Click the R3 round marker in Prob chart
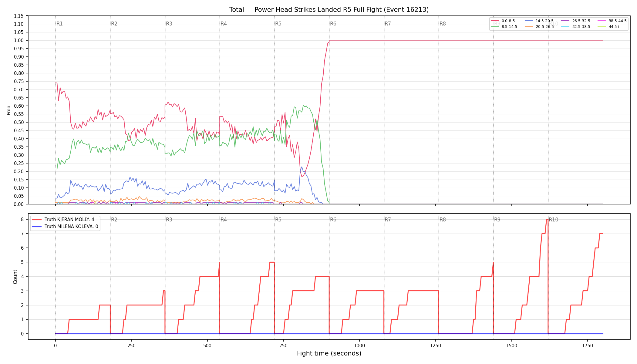637x364 pixels. pyautogui.click(x=169, y=24)
